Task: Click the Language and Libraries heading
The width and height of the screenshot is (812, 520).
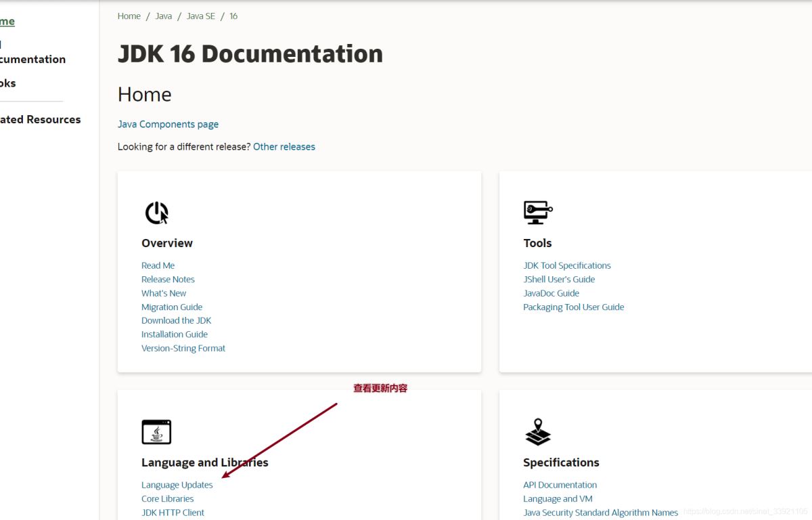Action: tap(205, 462)
